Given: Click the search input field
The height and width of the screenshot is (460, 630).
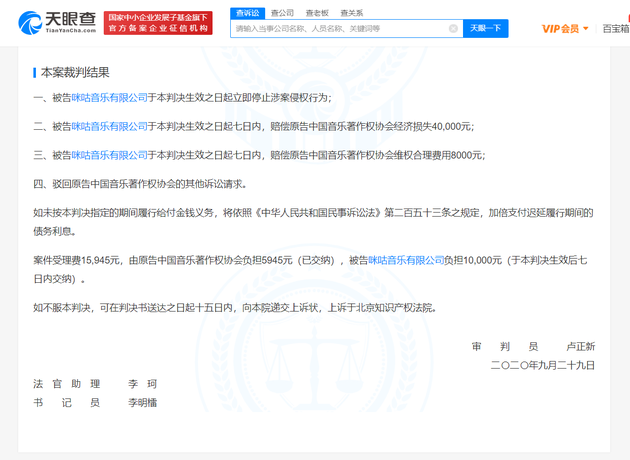Looking at the screenshot, I should pyautogui.click(x=340, y=29).
